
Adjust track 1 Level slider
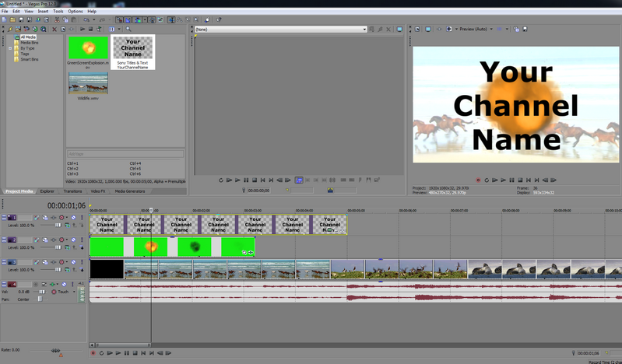tap(58, 225)
